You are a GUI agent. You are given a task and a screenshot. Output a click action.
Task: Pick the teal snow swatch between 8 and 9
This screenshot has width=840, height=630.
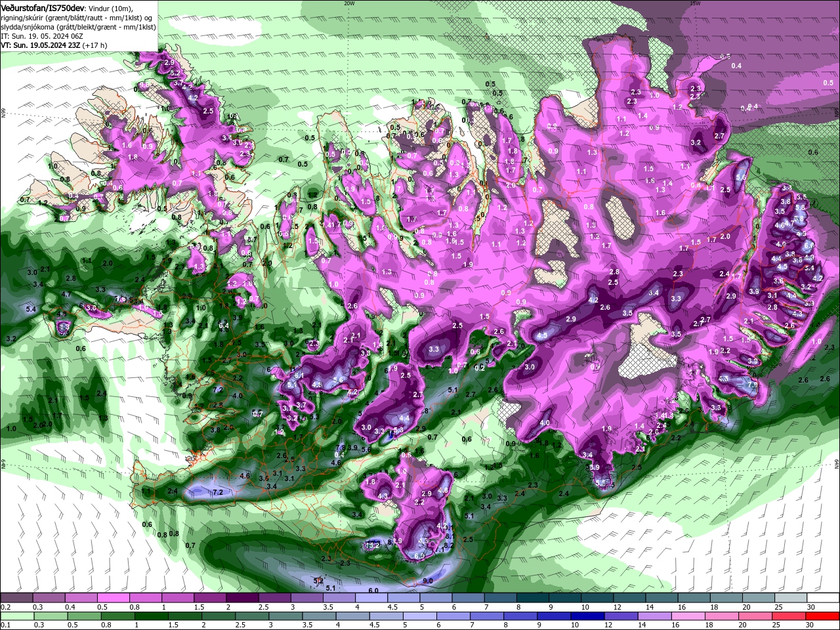pos(532,598)
